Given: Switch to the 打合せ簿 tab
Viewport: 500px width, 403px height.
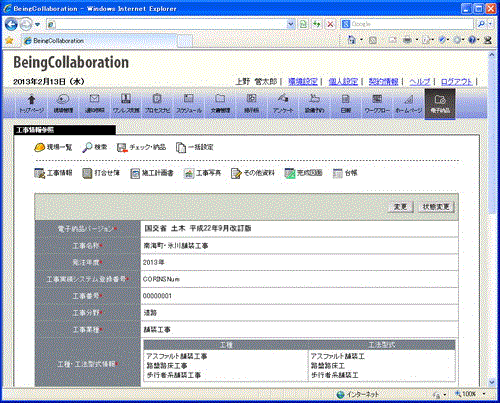Looking at the screenshot, I should (x=101, y=173).
